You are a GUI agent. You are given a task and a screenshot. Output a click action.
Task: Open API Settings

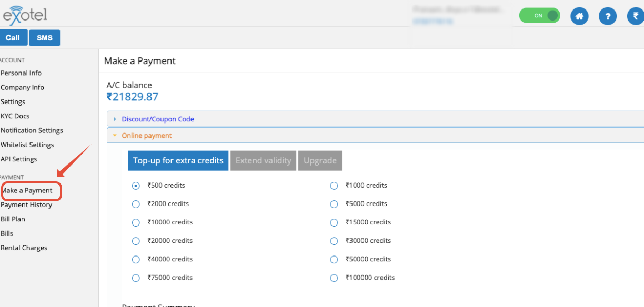coord(19,159)
